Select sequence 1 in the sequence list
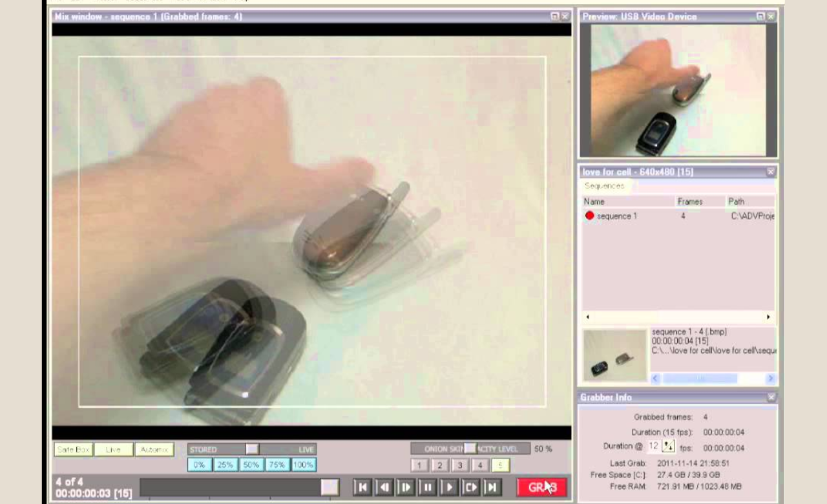The width and height of the screenshot is (827, 504). pyautogui.click(x=616, y=216)
